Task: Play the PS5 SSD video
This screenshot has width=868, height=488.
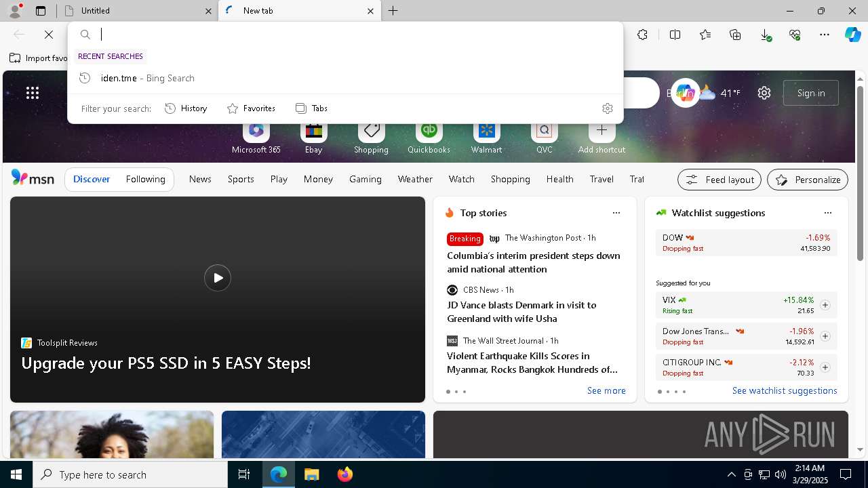Action: pyautogui.click(x=218, y=278)
